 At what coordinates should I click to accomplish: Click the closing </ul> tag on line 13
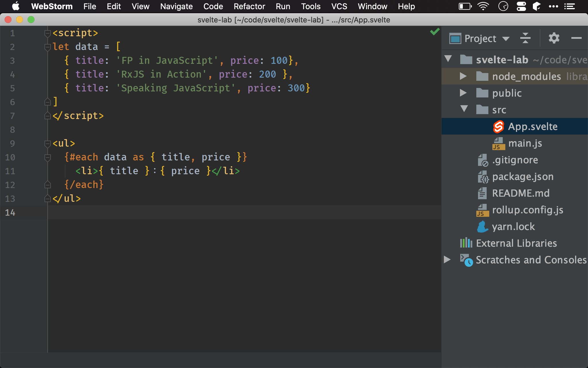point(67,198)
